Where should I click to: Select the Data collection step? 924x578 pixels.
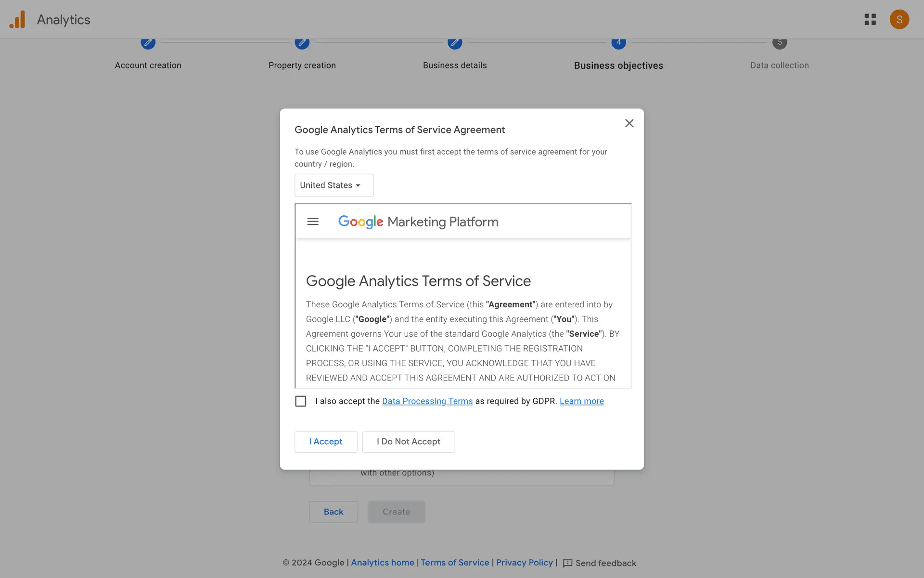coord(779,65)
